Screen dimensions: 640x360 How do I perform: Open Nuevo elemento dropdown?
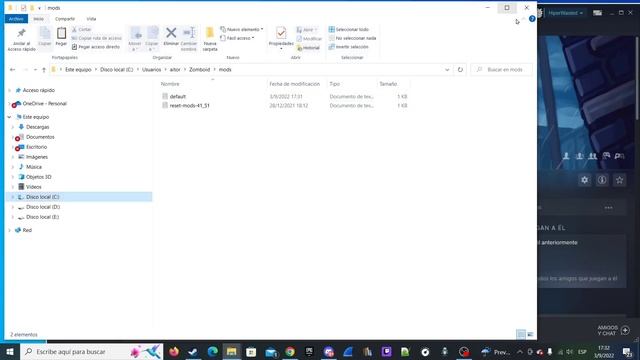tap(242, 29)
